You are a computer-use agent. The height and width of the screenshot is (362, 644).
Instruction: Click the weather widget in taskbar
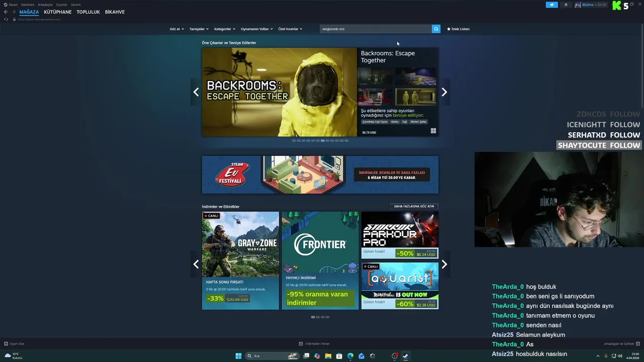(x=14, y=356)
